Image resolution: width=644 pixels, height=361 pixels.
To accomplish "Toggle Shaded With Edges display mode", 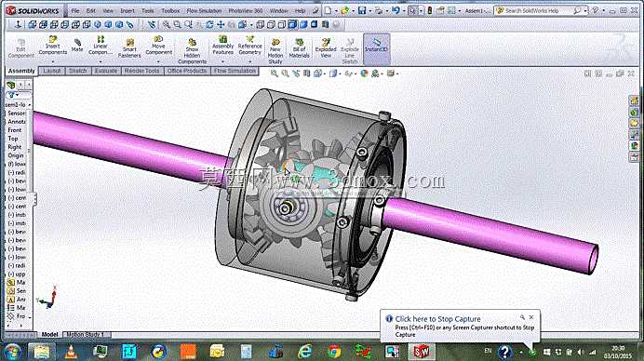I will pyautogui.click(x=292, y=25).
